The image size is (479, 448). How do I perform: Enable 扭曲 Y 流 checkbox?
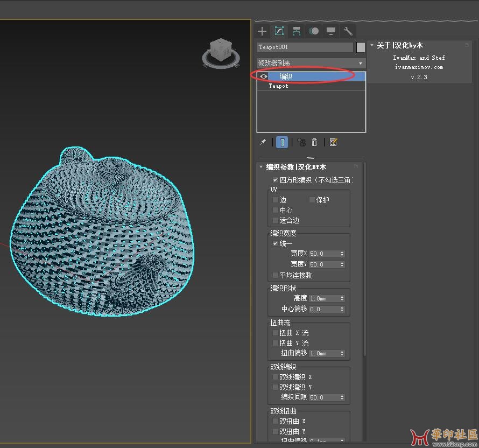pyautogui.click(x=275, y=343)
